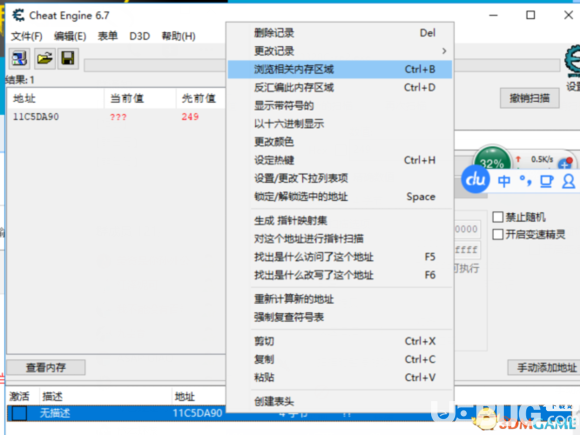Click the 描述 column header in address table
Viewport: 580px width, 435px height.
point(105,397)
